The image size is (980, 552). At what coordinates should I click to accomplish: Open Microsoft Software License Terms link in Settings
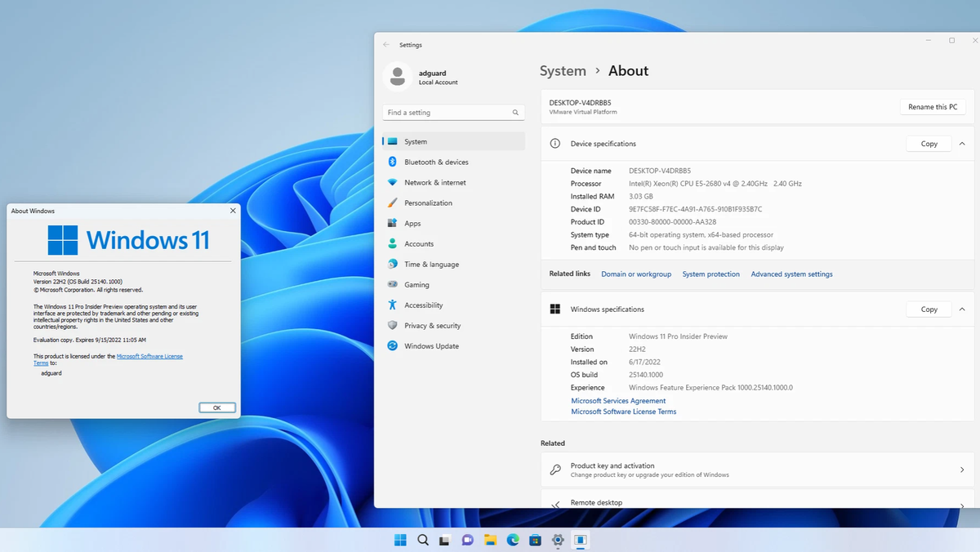click(x=624, y=412)
